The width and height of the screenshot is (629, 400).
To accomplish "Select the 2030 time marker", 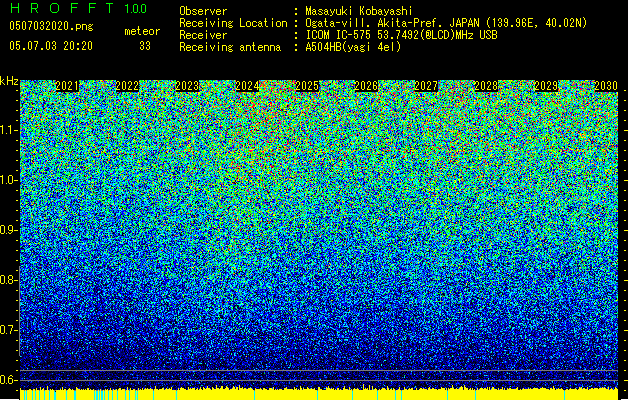I will (606, 86).
